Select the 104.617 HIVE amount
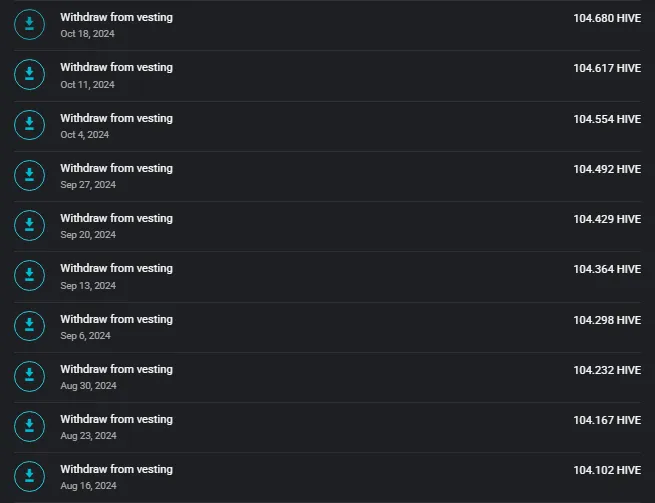 point(607,68)
